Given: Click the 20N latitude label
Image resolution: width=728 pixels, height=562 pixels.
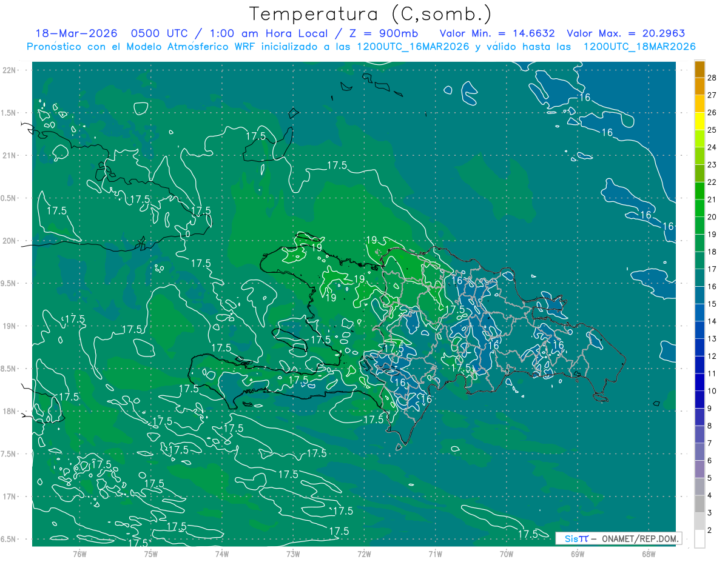Looking at the screenshot, I should (10, 241).
